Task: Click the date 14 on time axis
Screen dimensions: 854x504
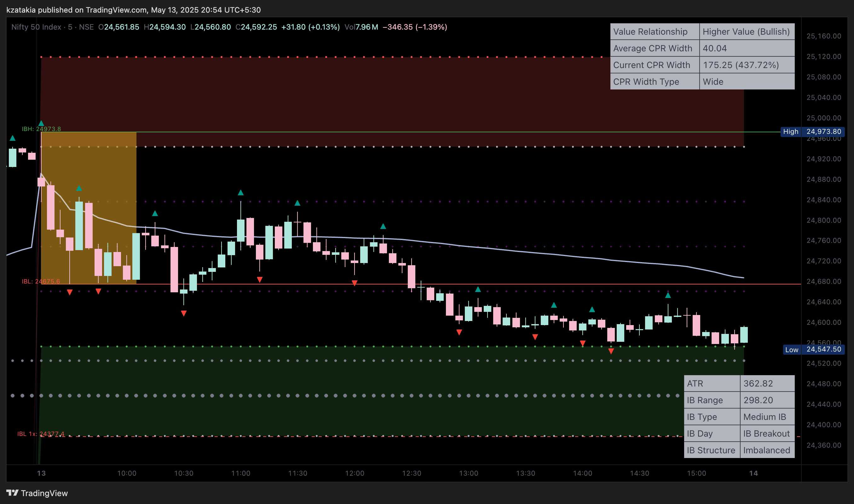Action: click(x=753, y=473)
